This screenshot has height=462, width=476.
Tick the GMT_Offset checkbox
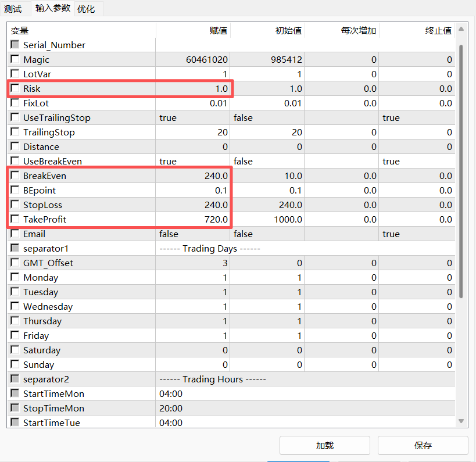coord(15,263)
